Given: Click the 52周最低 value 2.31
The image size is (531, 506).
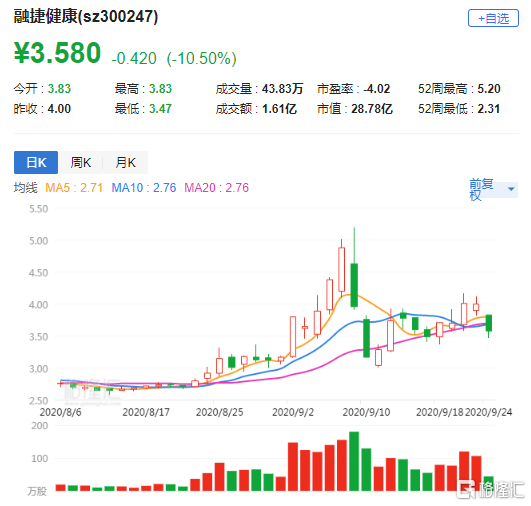Looking at the screenshot, I should click(x=489, y=109).
